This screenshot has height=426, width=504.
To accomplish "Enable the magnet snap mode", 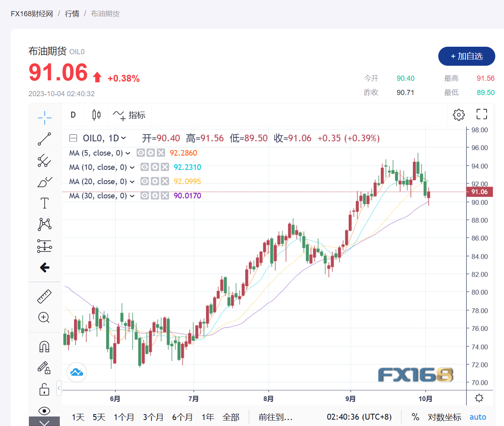I will [44, 347].
